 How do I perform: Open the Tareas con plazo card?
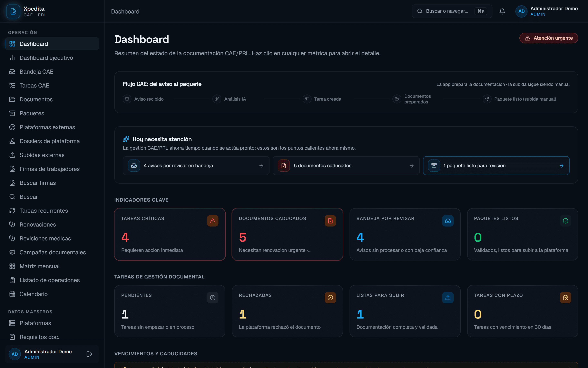tap(523, 311)
